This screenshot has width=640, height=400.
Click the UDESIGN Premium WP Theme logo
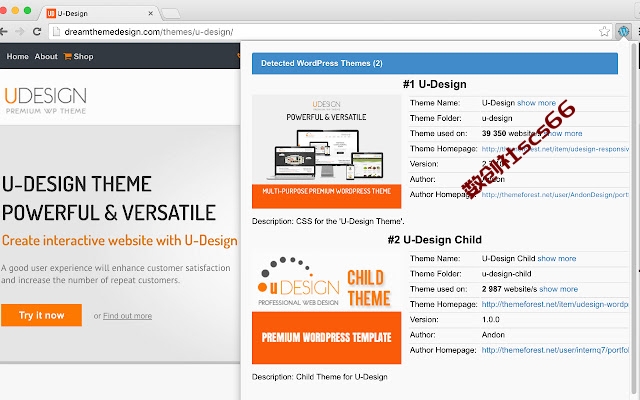[x=45, y=100]
